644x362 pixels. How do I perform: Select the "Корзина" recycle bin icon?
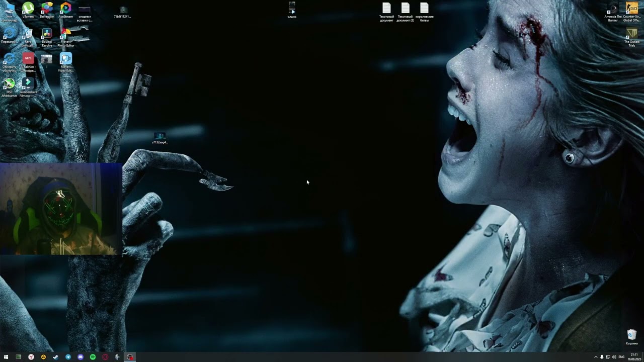point(631,337)
